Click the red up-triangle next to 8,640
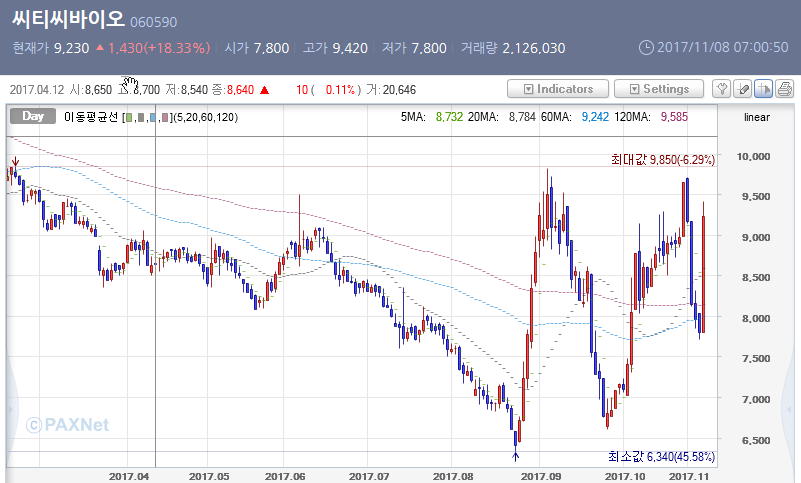The width and height of the screenshot is (801, 483). click(264, 90)
